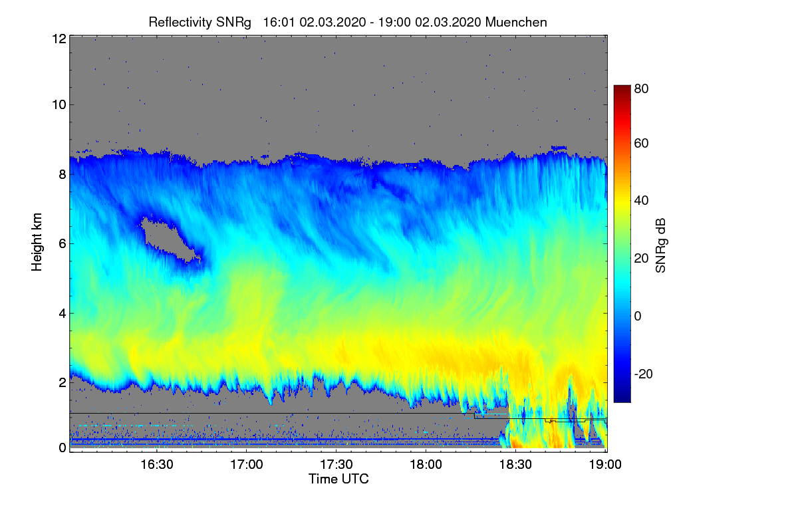Click the height tick label 8
This screenshot has width=798, height=532.
point(62,174)
